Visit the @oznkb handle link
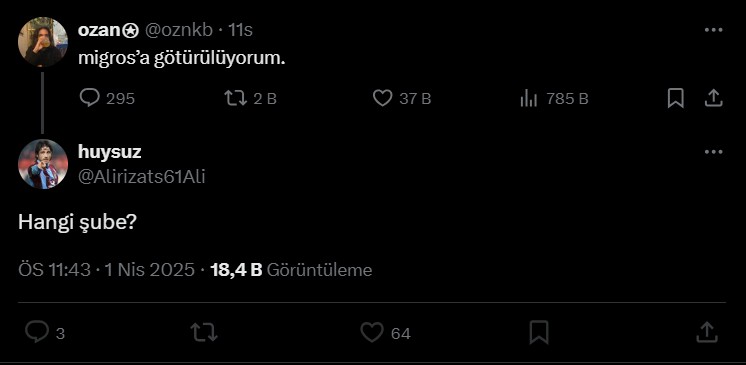746x365 pixels. click(178, 30)
